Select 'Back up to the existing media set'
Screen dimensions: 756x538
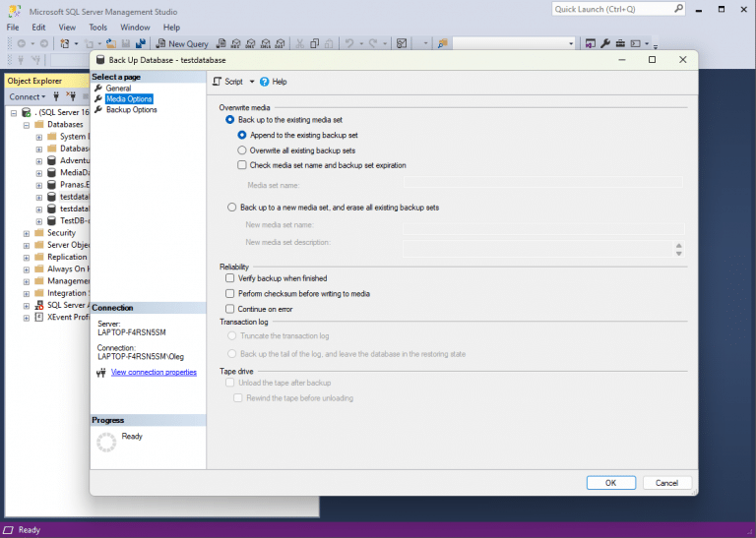[230, 119]
